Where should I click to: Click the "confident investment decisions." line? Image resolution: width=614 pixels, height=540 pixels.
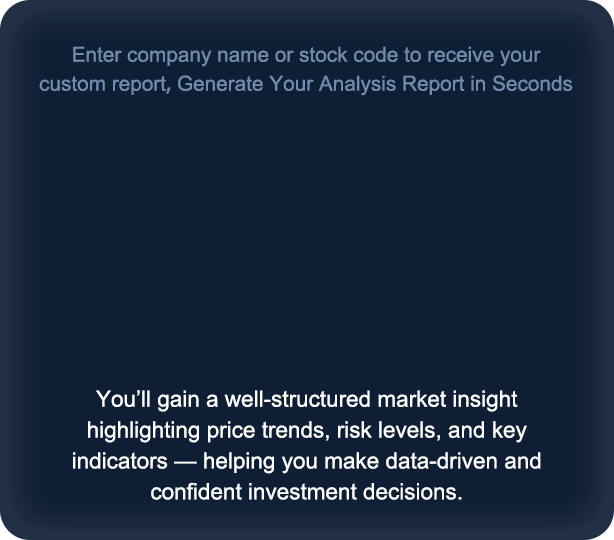coord(306,492)
